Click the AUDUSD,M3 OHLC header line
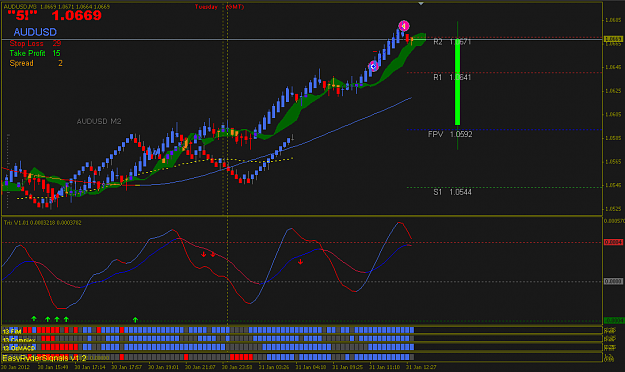 click(57, 7)
